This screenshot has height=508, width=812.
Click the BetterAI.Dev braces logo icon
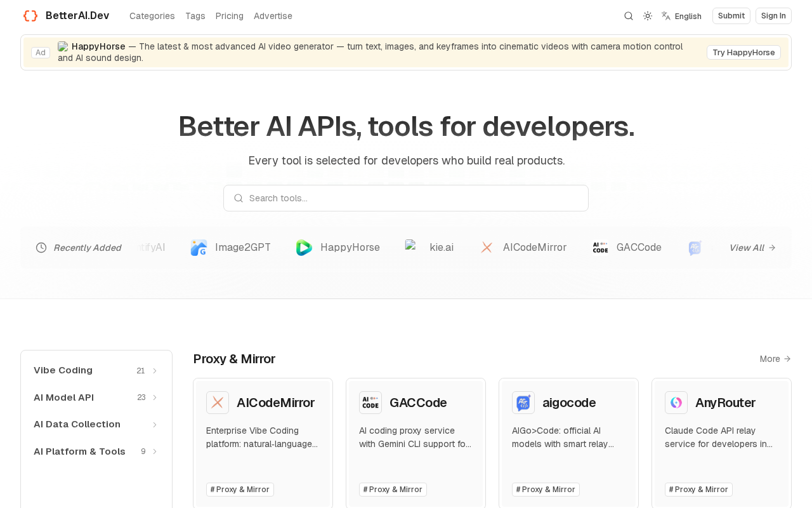click(x=30, y=16)
